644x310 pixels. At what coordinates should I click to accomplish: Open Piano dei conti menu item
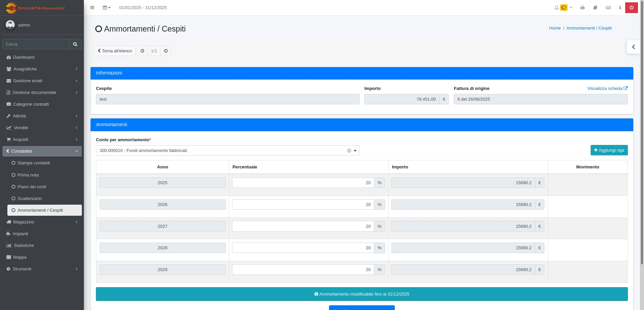(32, 187)
